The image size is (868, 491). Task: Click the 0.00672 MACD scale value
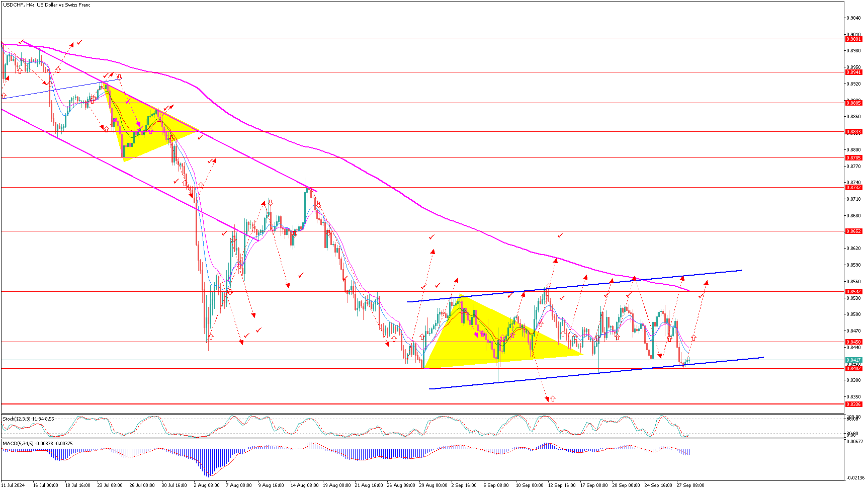pyautogui.click(x=854, y=442)
